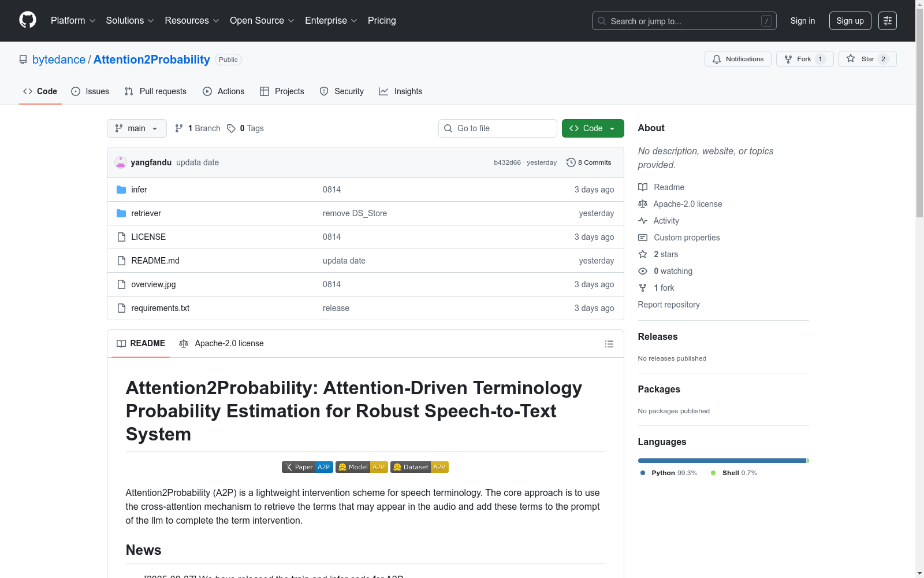Click the fork icon beside 1 fork
This screenshot has width=924, height=578.
click(x=643, y=288)
